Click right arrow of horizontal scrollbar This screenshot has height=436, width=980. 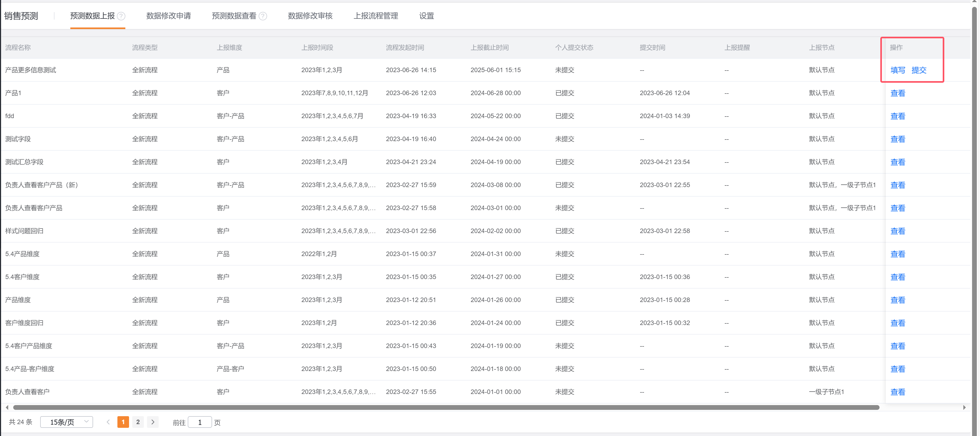pyautogui.click(x=964, y=407)
